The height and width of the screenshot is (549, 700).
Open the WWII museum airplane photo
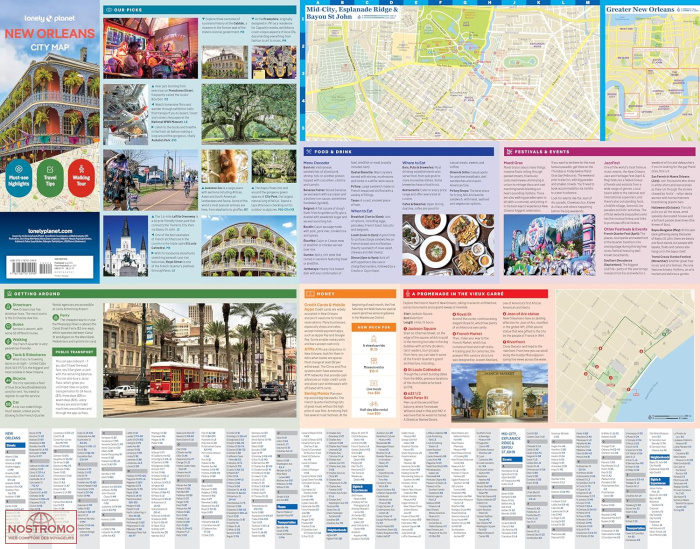pyautogui.click(x=125, y=114)
